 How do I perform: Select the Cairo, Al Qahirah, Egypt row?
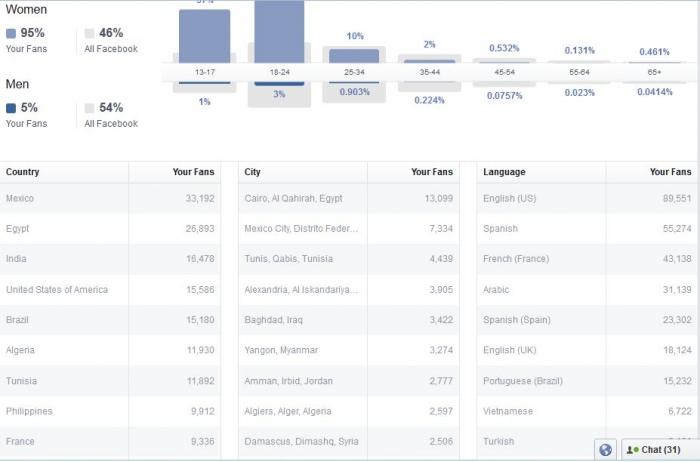click(x=349, y=198)
